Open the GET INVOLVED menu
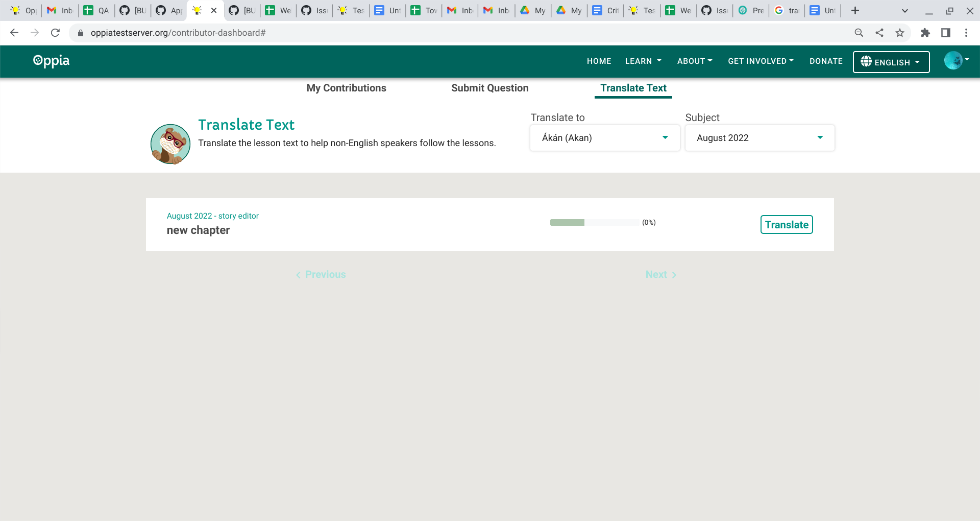980x521 pixels. tap(761, 61)
